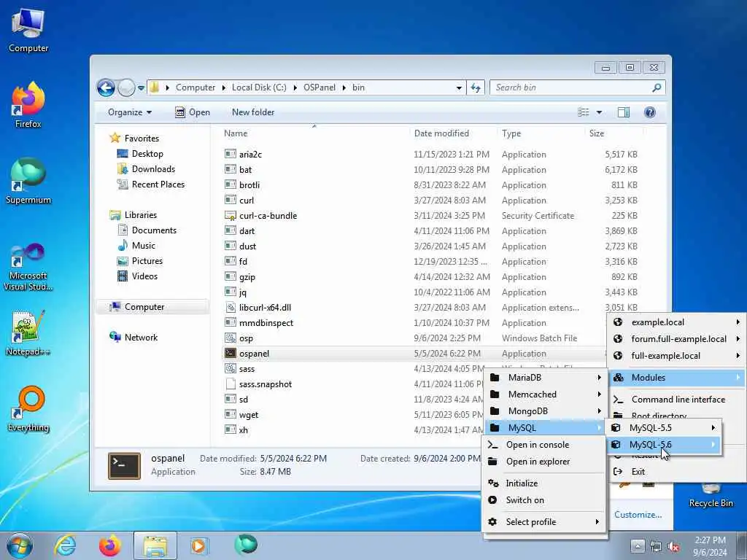Open the address bar history dropdown
Viewport: 747px width, 560px height.
pos(459,87)
